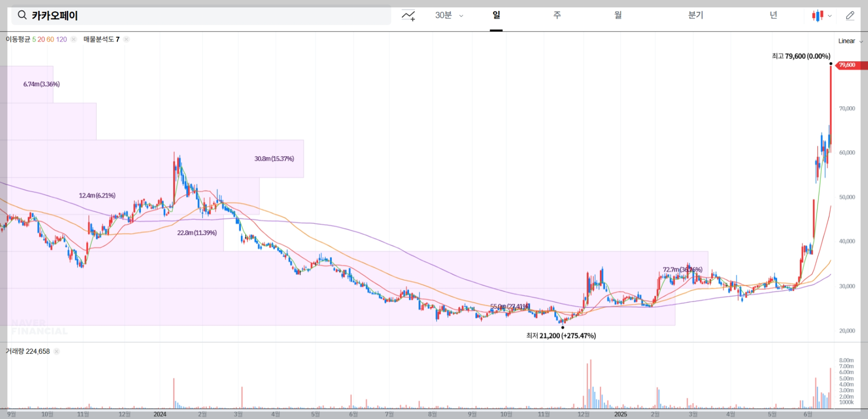Open the 30분 interval dropdown
Screen dimensions: 868x419
(x=449, y=15)
